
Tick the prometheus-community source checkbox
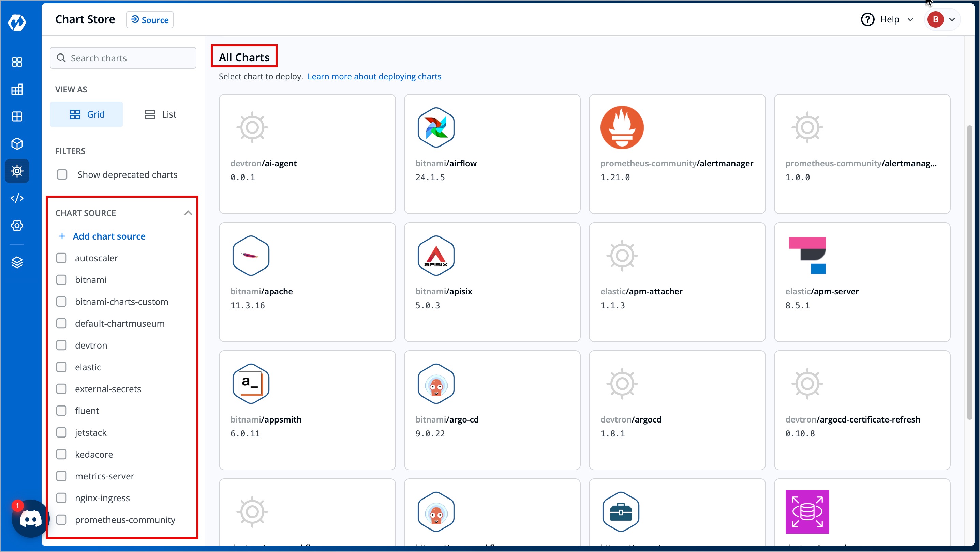click(61, 520)
